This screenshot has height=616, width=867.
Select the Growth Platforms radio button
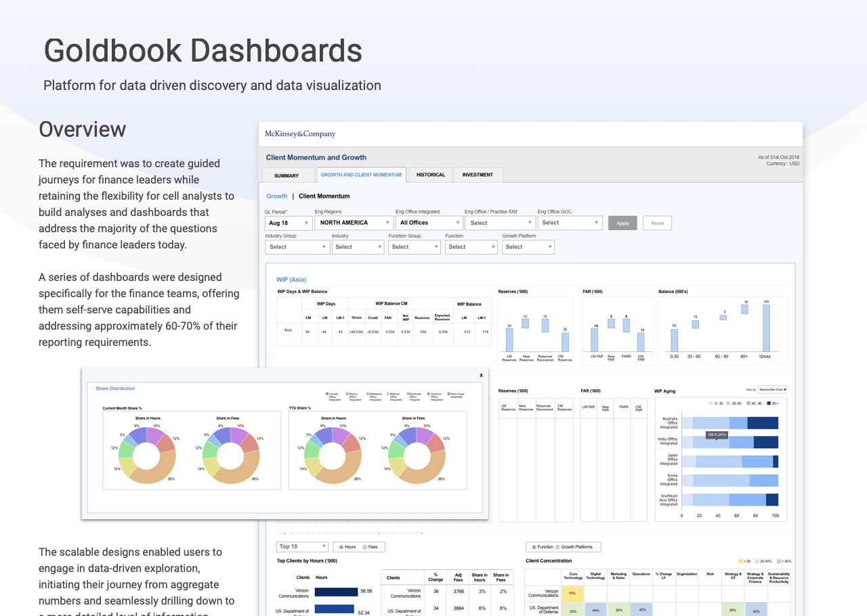pos(558,547)
